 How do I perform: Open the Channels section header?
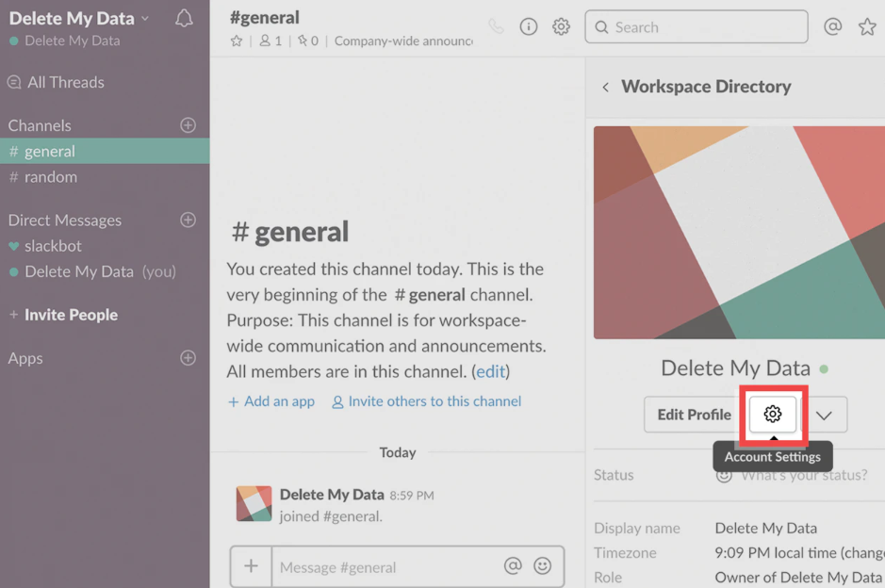[x=40, y=125]
